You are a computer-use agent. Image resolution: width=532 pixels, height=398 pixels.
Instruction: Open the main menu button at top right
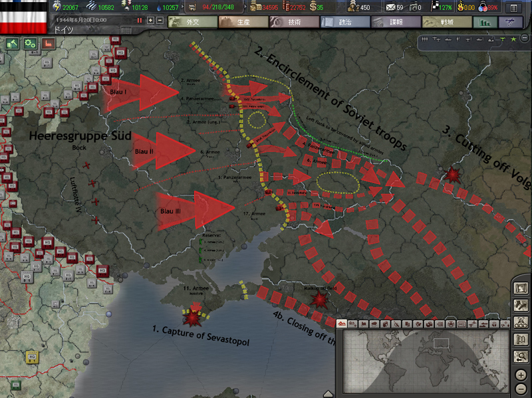pyautogui.click(x=513, y=7)
